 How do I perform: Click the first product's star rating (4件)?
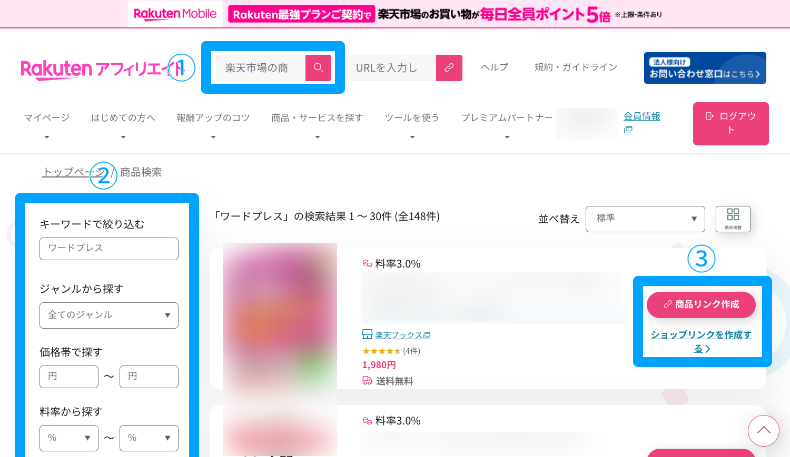[391, 351]
